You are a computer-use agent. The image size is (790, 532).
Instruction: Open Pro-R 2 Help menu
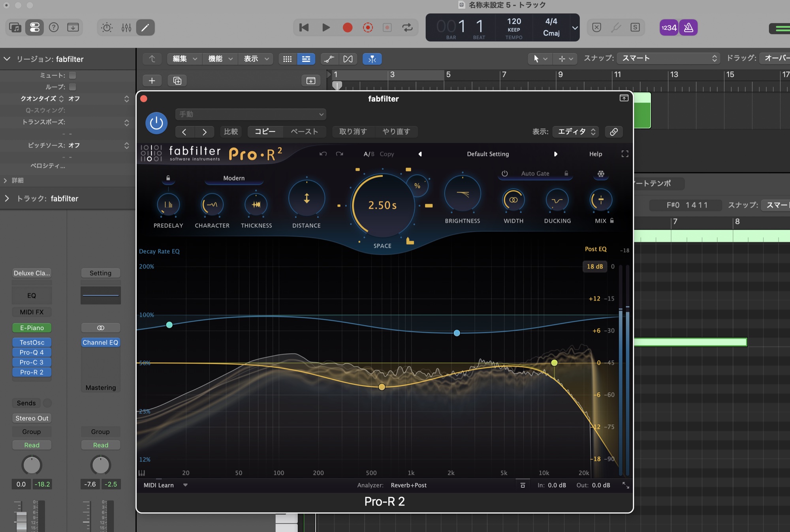(596, 154)
